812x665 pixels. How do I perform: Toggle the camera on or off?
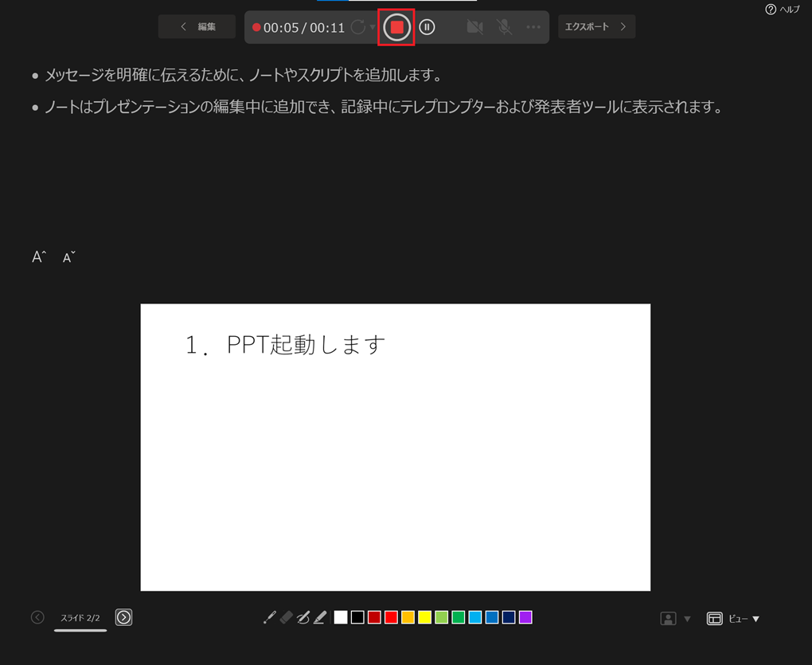click(474, 27)
